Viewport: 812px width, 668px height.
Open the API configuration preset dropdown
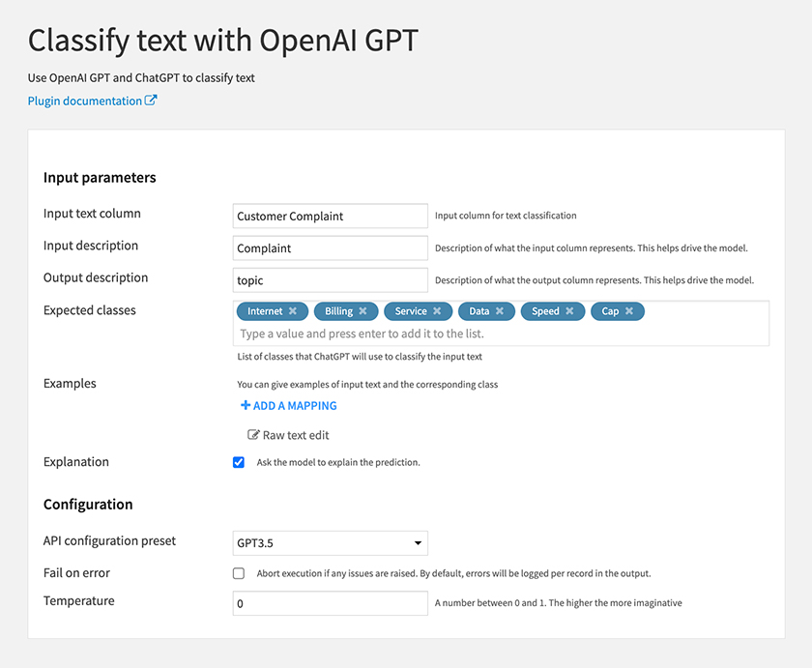point(331,543)
